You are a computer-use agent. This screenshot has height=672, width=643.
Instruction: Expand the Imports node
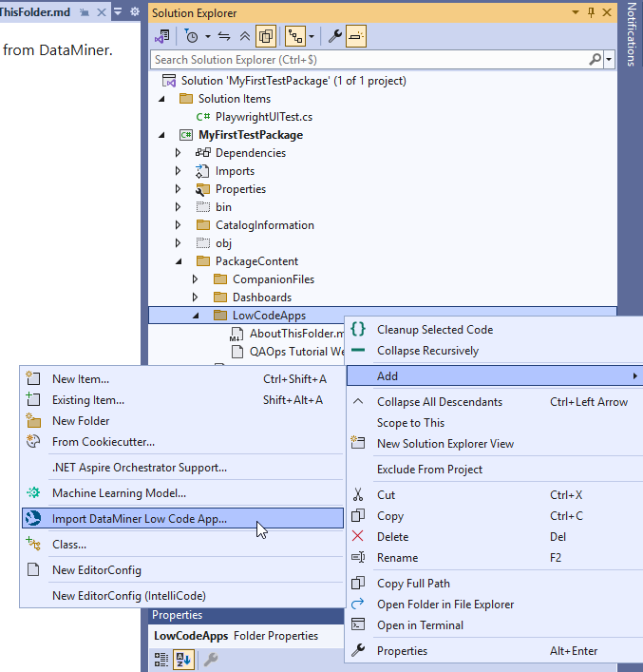pos(178,171)
